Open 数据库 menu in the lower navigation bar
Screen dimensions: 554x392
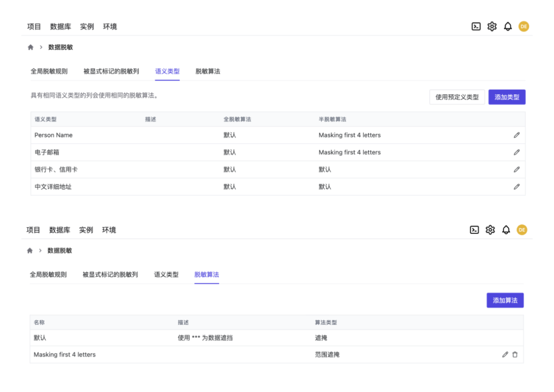[x=60, y=230]
